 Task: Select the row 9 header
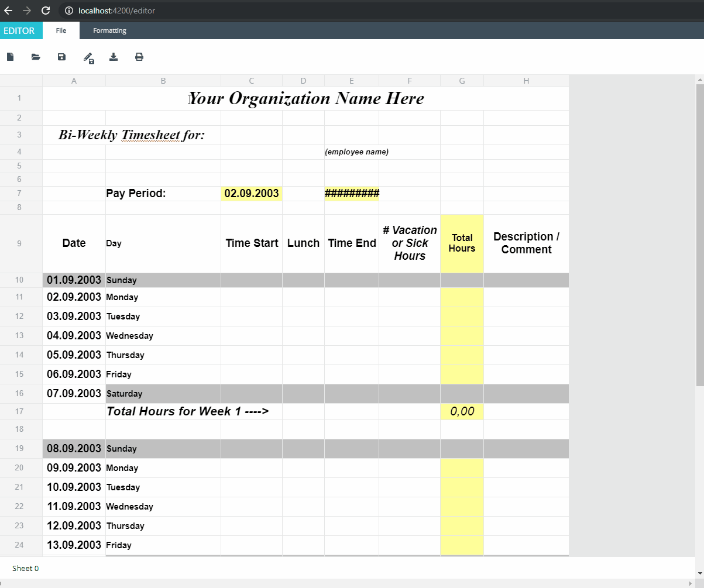click(x=19, y=243)
